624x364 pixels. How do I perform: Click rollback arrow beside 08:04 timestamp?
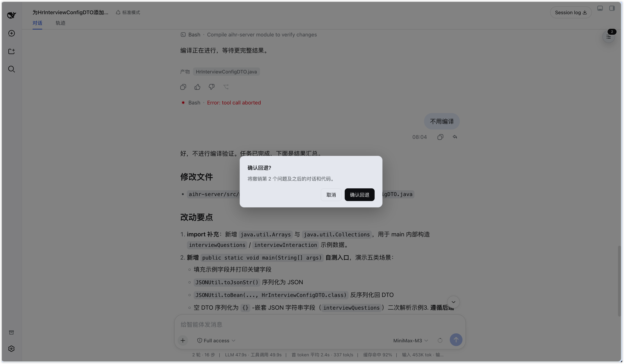(455, 137)
